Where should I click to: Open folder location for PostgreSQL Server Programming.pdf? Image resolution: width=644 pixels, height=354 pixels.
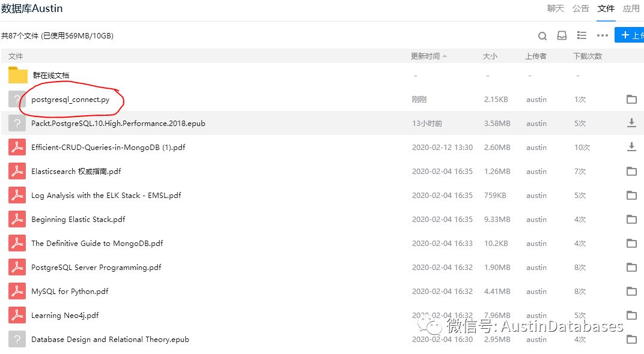[x=631, y=267]
